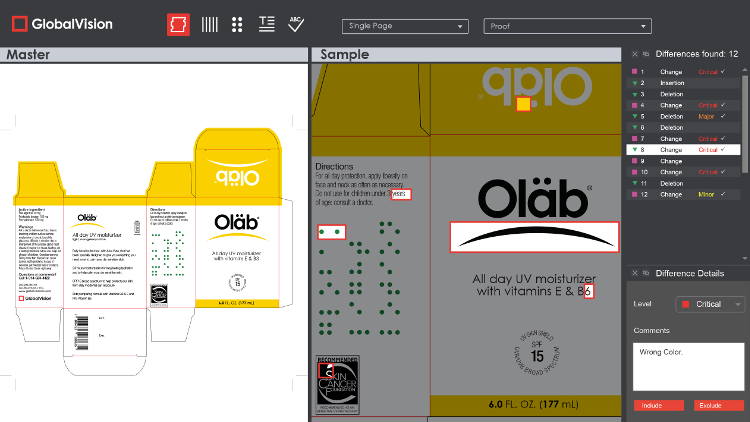Open the Proof dropdown
Image resolution: width=750 pixels, height=422 pixels.
pyautogui.click(x=567, y=26)
